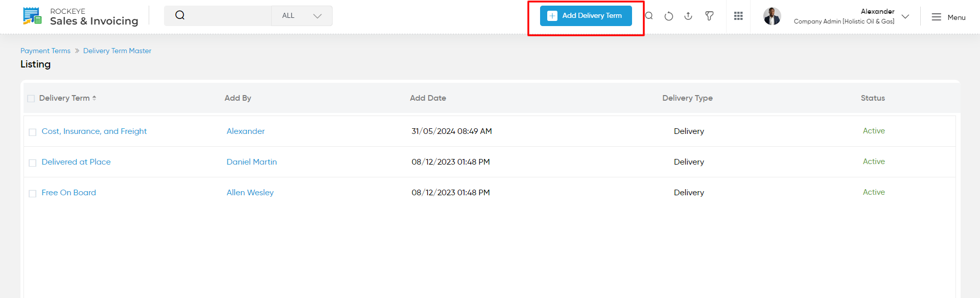Click the search magnifier icon beside Add Delivery Term
Viewport: 980px width, 298px height.
click(x=649, y=16)
